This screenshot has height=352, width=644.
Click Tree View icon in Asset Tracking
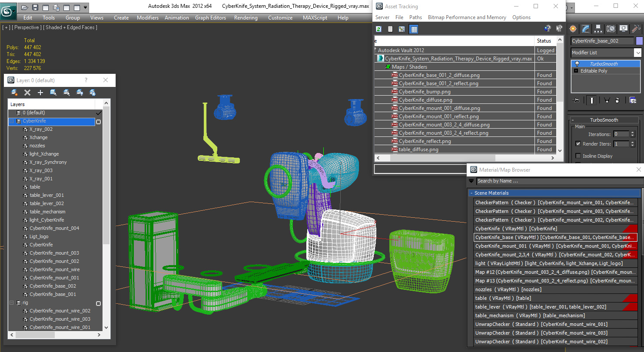[402, 29]
